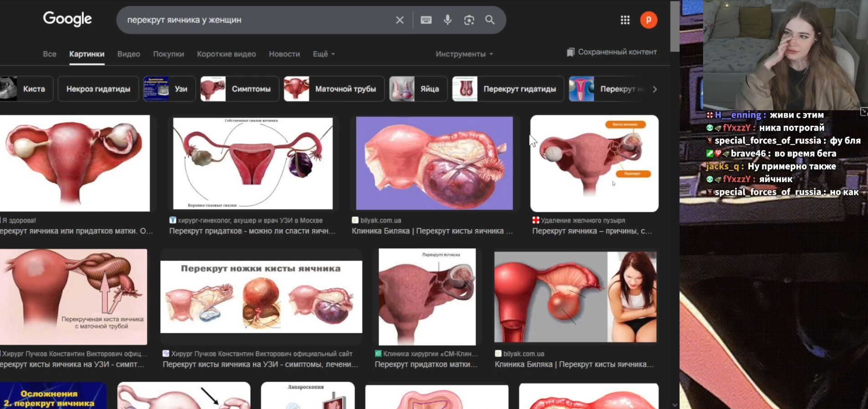Click the bookmark icon by Сохраненный контент
Viewport: 868px width, 409px height.
tap(570, 52)
